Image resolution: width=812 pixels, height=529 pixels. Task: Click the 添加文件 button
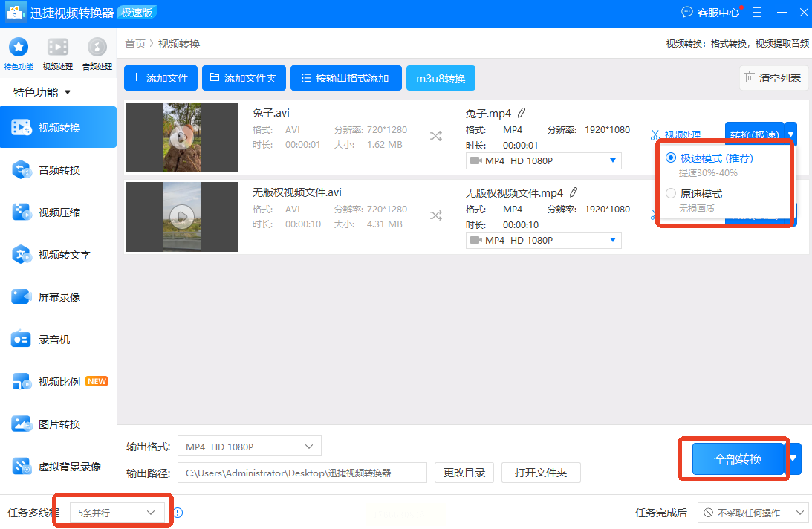click(160, 78)
